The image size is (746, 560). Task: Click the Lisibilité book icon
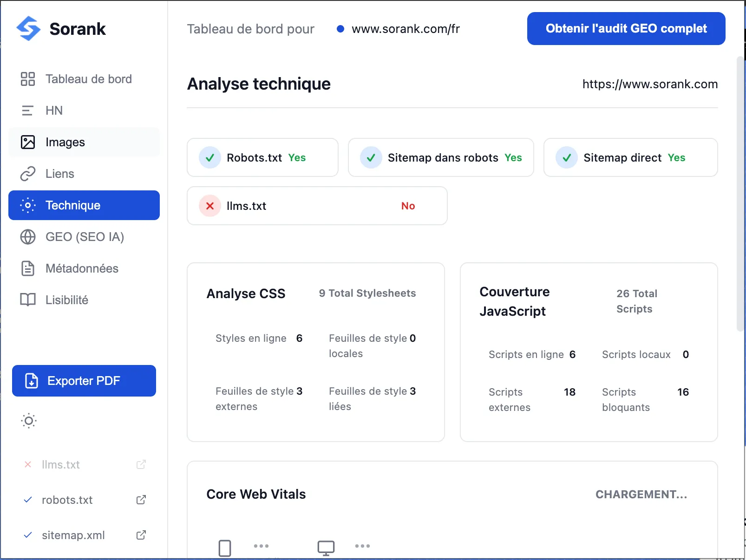click(x=27, y=300)
